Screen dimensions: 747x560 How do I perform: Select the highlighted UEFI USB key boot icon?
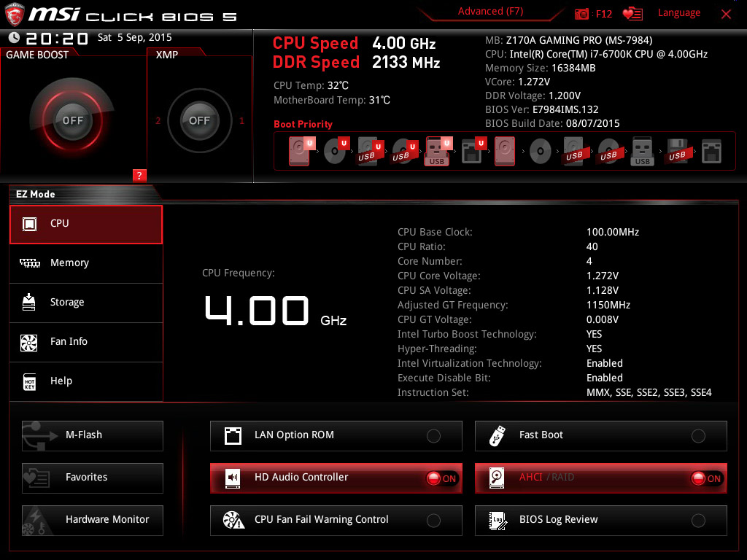point(438,151)
